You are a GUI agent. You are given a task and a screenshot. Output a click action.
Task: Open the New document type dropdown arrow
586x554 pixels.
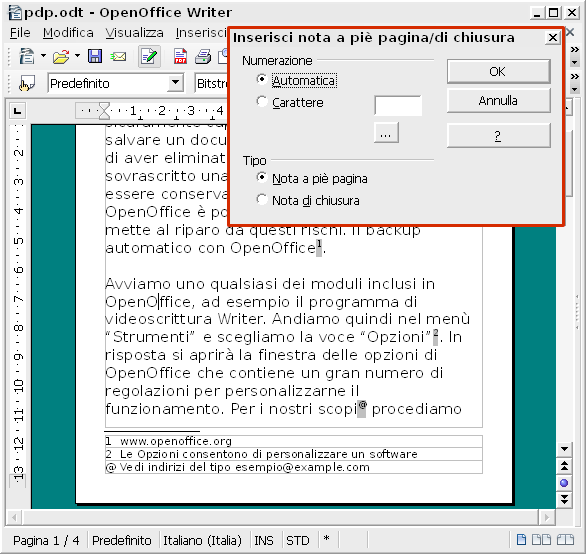(43, 56)
